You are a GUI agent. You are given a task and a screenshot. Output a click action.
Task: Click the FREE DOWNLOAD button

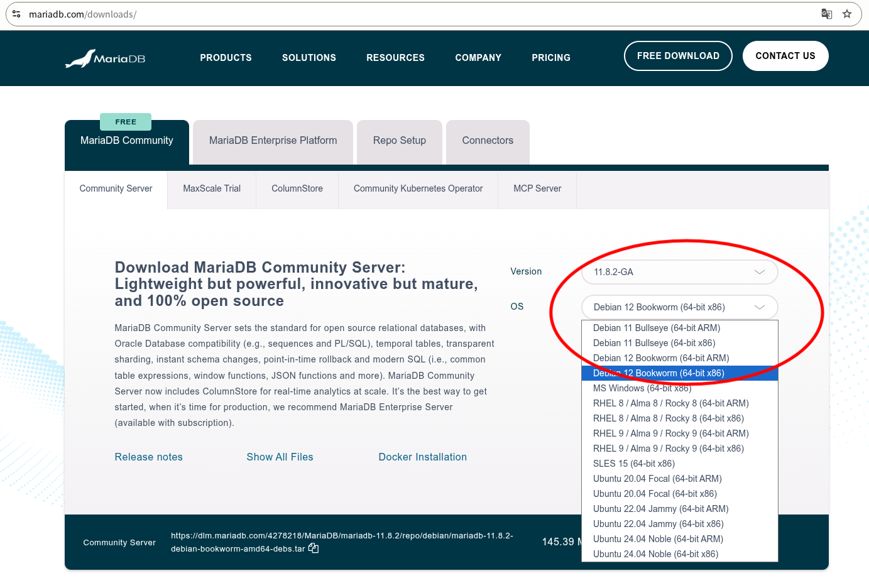click(678, 56)
